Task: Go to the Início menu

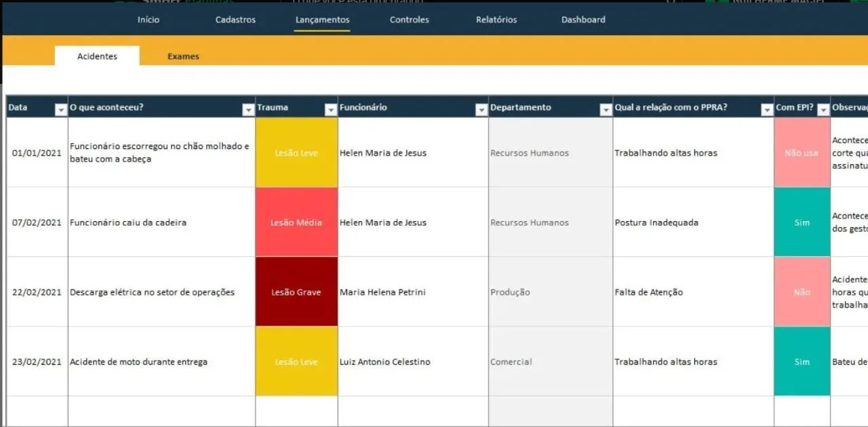Action: coord(149,20)
